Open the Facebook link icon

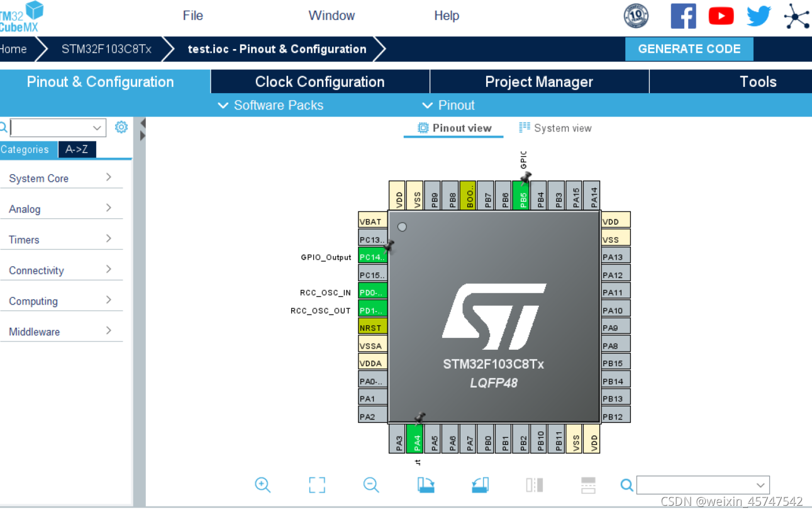[683, 16]
